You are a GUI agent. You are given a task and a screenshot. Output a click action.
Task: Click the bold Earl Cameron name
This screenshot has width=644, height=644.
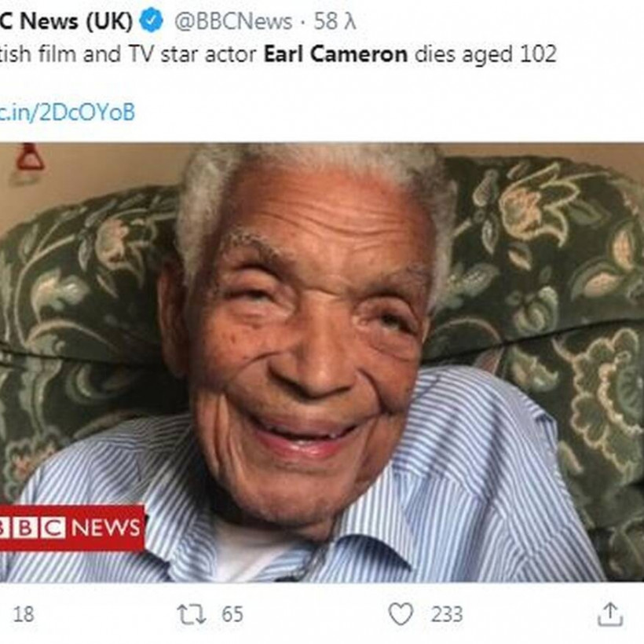click(x=335, y=54)
